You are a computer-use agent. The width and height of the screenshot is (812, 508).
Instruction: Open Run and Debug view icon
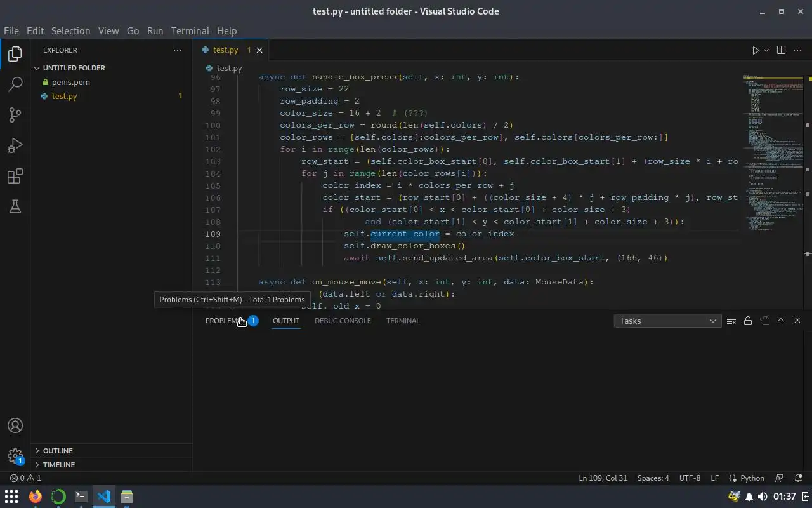coord(15,145)
